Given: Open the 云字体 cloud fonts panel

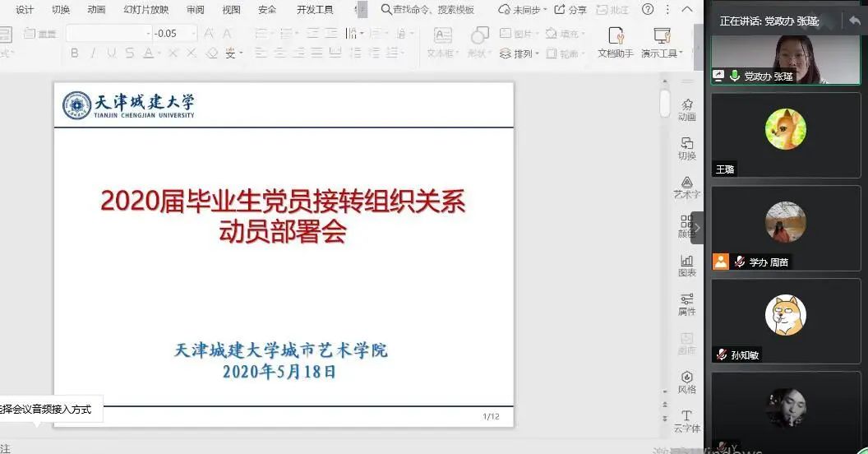Looking at the screenshot, I should (x=686, y=420).
